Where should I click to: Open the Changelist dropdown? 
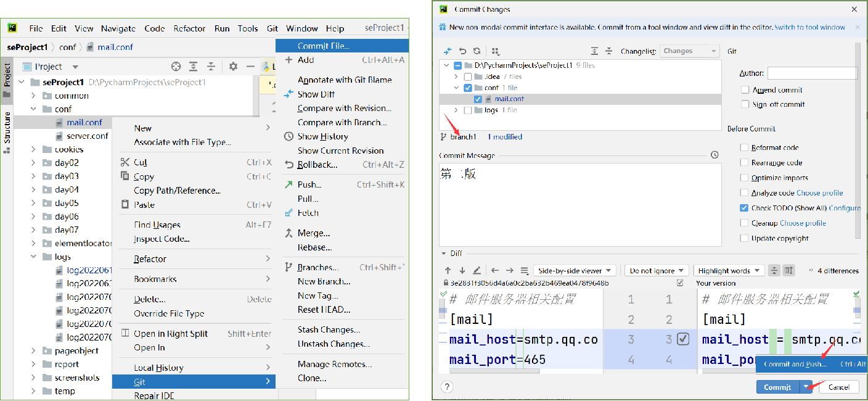tap(689, 51)
